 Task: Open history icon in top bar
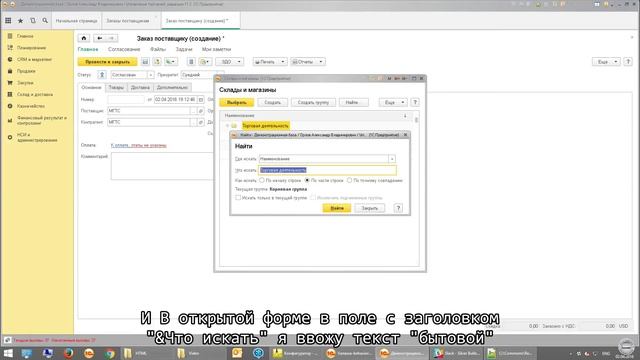pyautogui.click(x=33, y=20)
